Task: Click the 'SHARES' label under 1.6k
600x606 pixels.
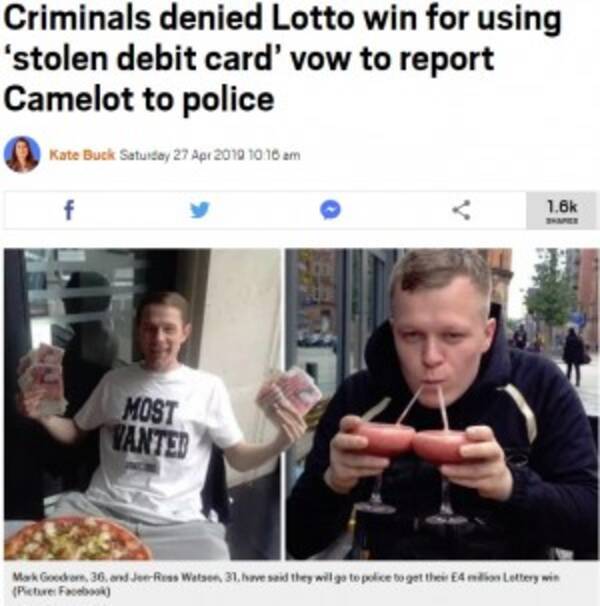Action: (x=562, y=221)
